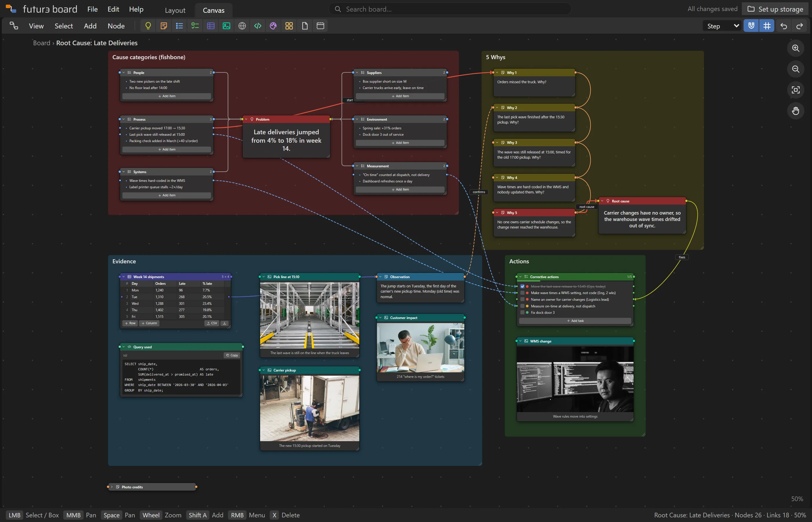Open the Node menu
Viewport: 812px width, 522px height.
click(x=116, y=26)
